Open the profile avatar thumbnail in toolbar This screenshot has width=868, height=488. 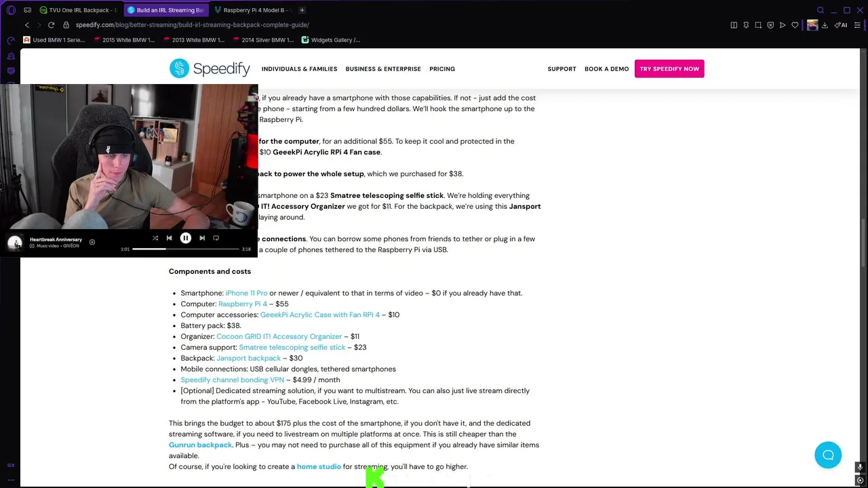(x=812, y=25)
